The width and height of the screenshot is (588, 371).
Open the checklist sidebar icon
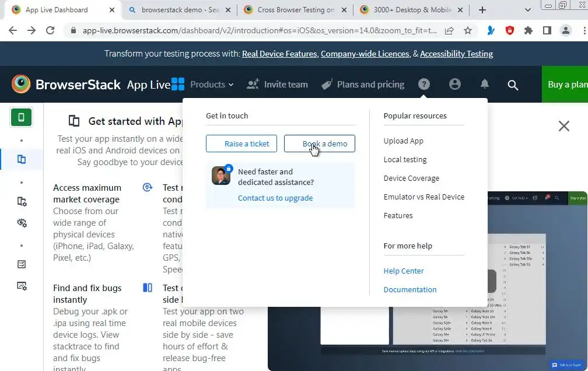tap(22, 264)
